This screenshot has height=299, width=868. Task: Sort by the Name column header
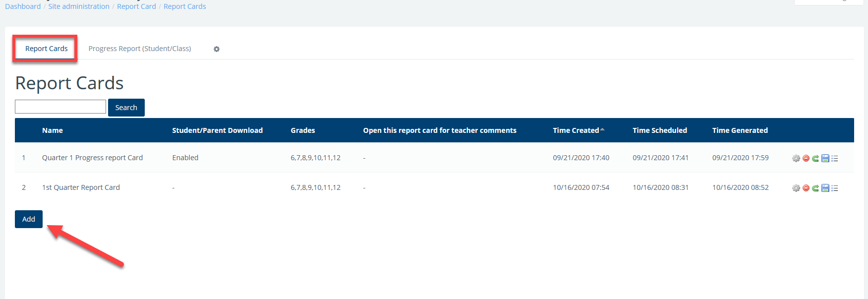click(x=53, y=130)
